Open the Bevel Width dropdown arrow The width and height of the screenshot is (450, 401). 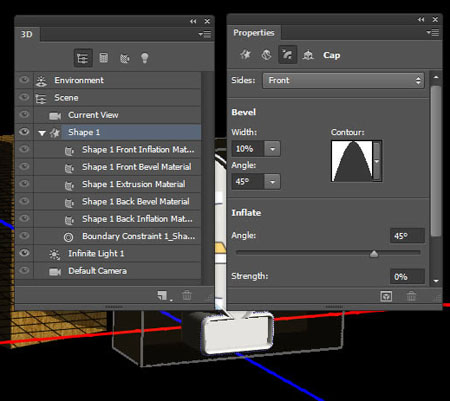272,149
